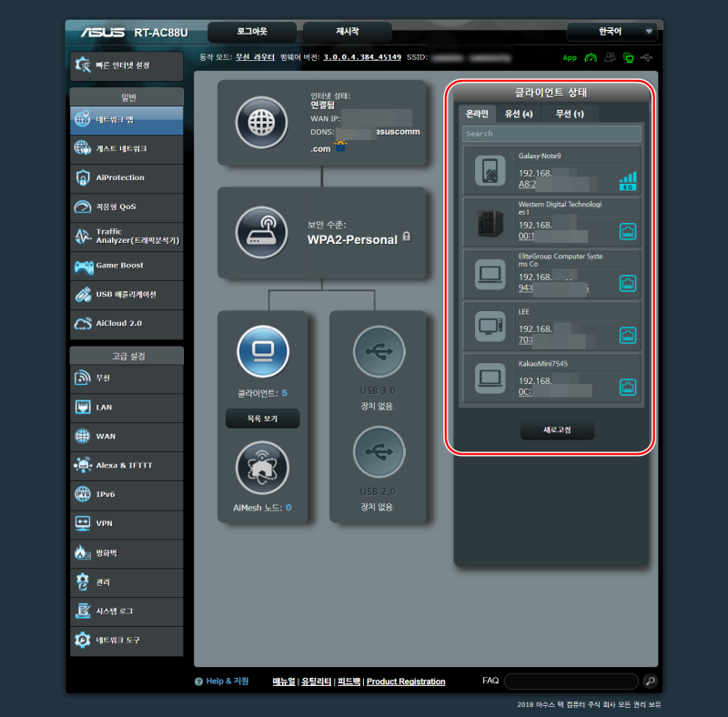
Task: Click the 새로고침 refresh button
Action: point(557,430)
